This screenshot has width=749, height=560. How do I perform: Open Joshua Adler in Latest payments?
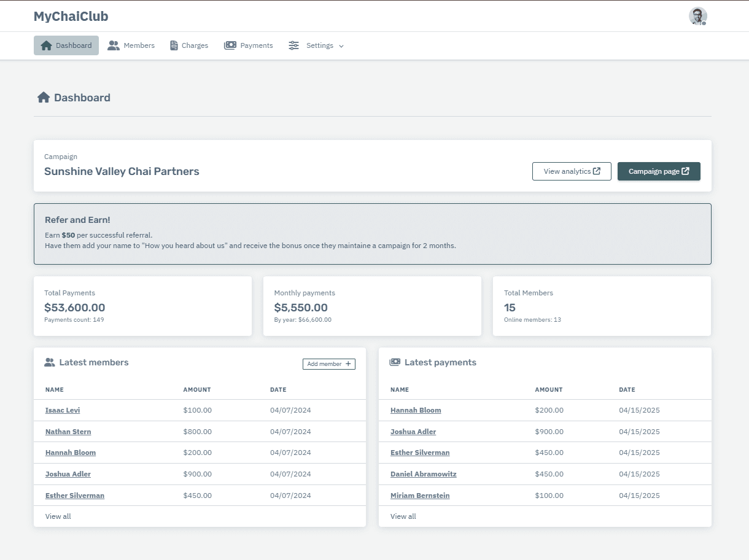pos(413,432)
